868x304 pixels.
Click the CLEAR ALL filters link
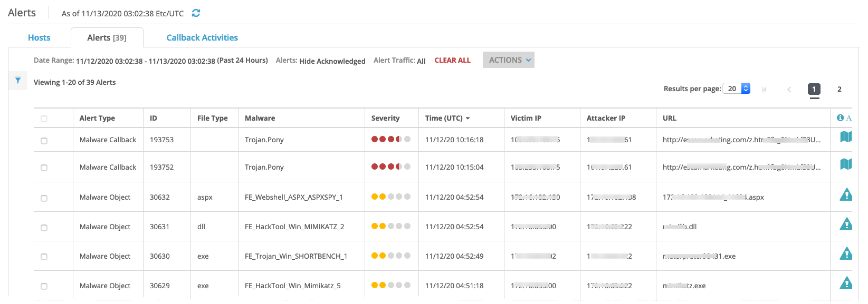452,61
